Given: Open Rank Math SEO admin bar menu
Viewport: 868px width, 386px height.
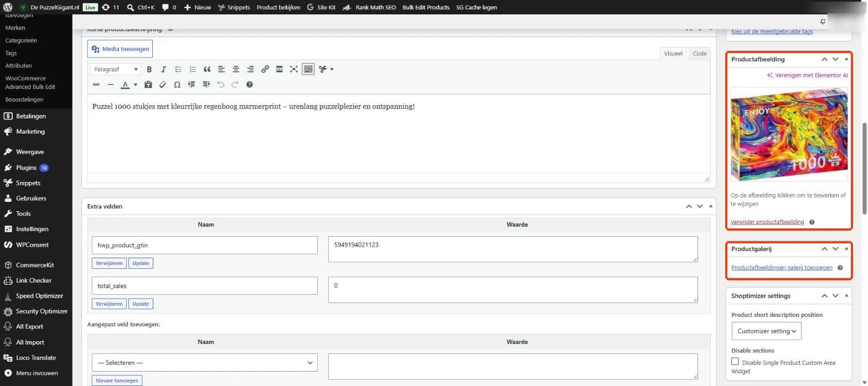Looking at the screenshot, I should pyautogui.click(x=369, y=7).
